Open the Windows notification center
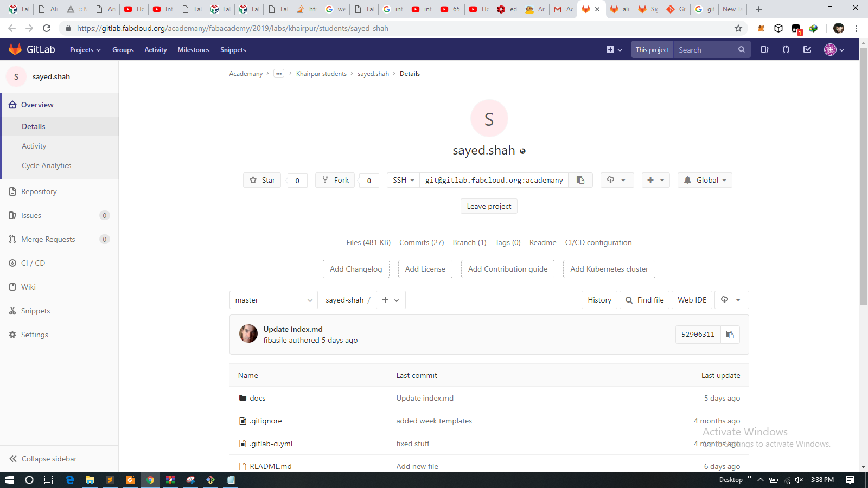This screenshot has height=488, width=868. [x=850, y=480]
